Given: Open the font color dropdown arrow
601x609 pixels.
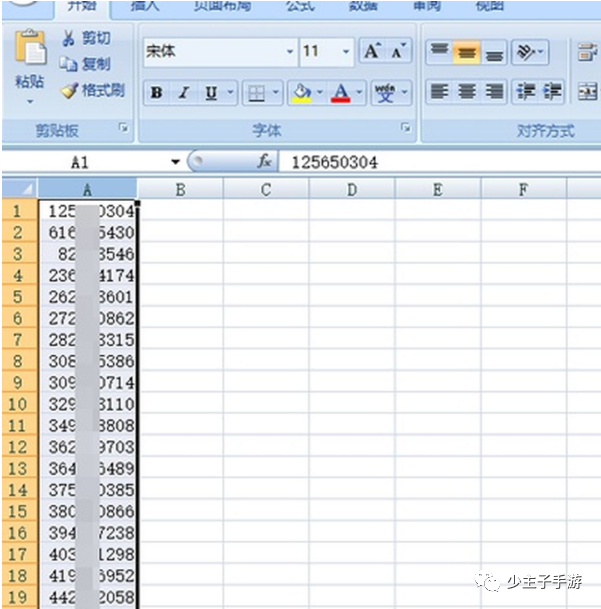Looking at the screenshot, I should (x=360, y=92).
